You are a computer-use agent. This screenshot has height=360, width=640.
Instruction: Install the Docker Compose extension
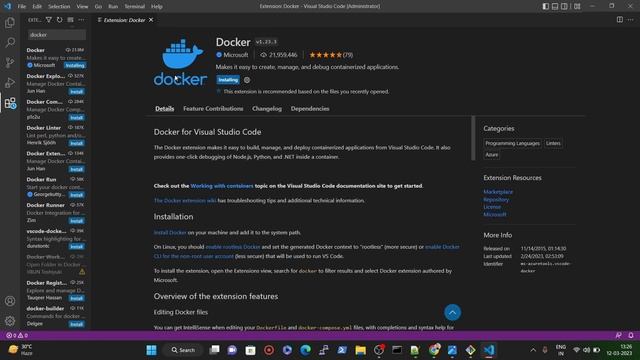[x=77, y=118]
